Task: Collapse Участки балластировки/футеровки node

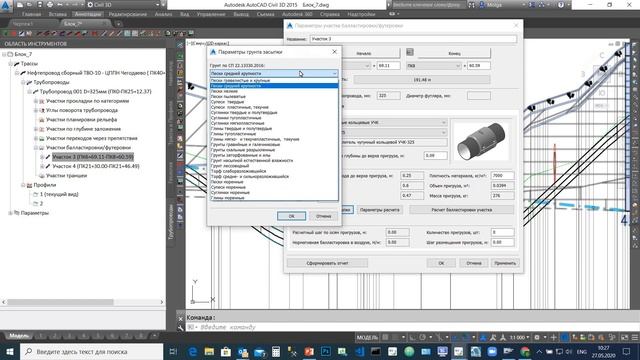Action: (x=36, y=148)
